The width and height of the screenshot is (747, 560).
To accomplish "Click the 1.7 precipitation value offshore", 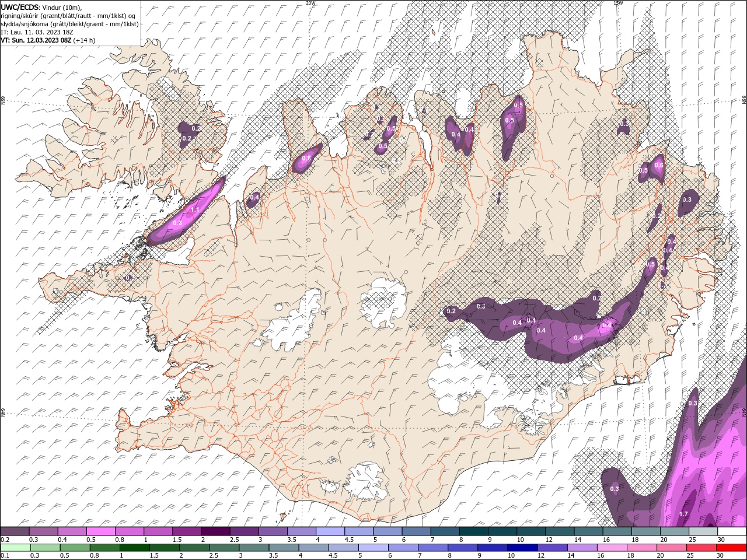I will pos(684,514).
